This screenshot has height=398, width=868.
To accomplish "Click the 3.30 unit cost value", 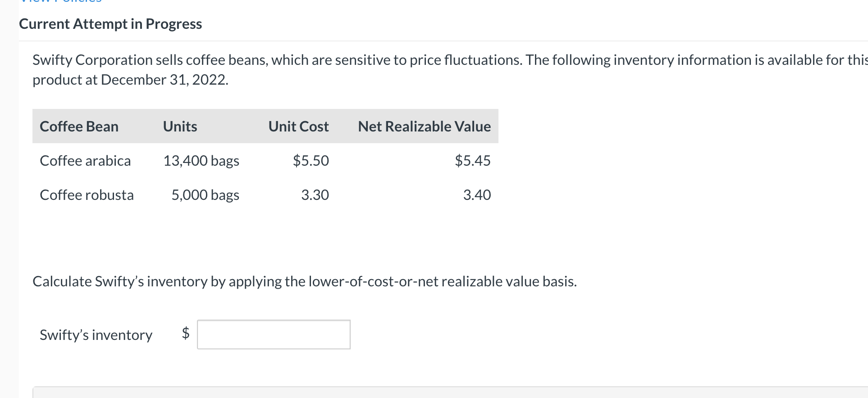I will tap(315, 195).
